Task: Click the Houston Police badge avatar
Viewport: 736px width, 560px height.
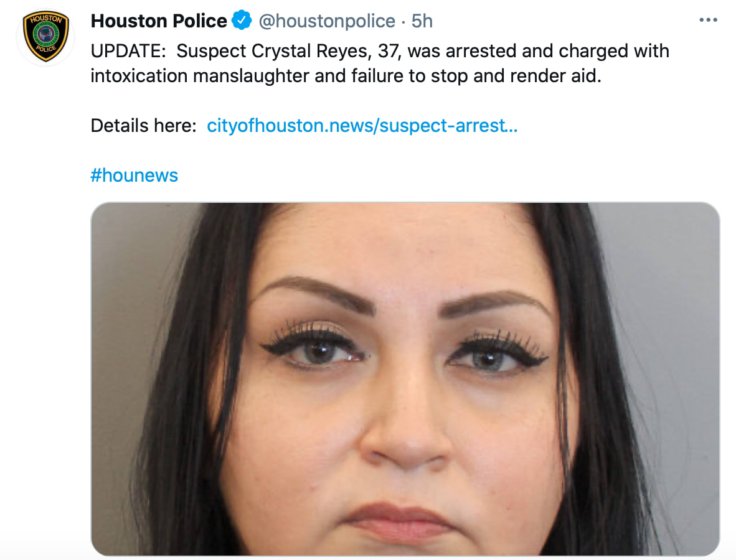Action: pos(46,36)
